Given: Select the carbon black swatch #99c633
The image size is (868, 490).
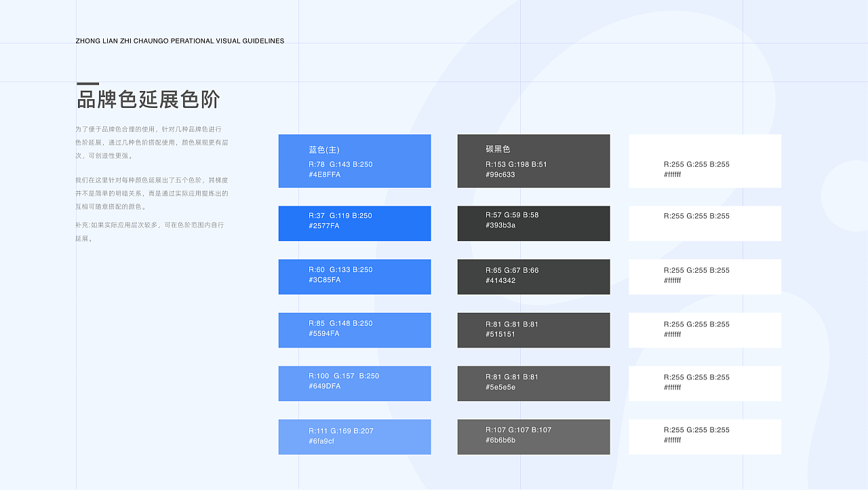Looking at the screenshot, I should click(x=534, y=161).
